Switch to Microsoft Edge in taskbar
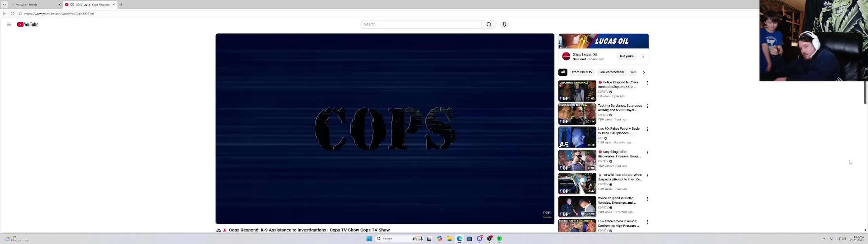The height and width of the screenshot is (244, 868). click(x=459, y=239)
